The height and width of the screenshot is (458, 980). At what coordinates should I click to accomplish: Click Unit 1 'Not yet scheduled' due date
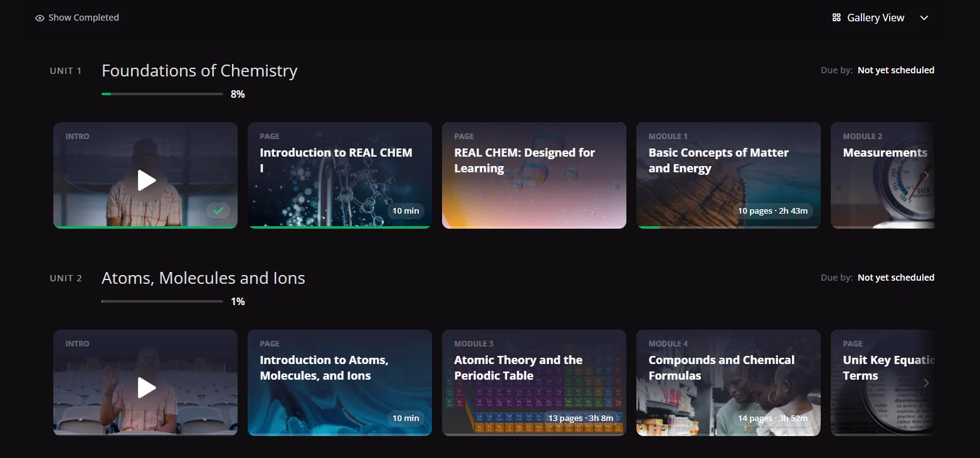click(895, 70)
